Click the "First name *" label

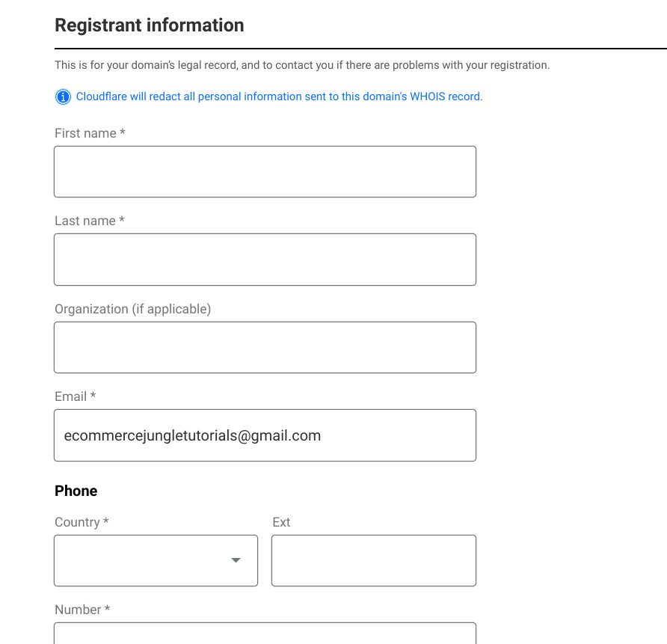click(90, 133)
